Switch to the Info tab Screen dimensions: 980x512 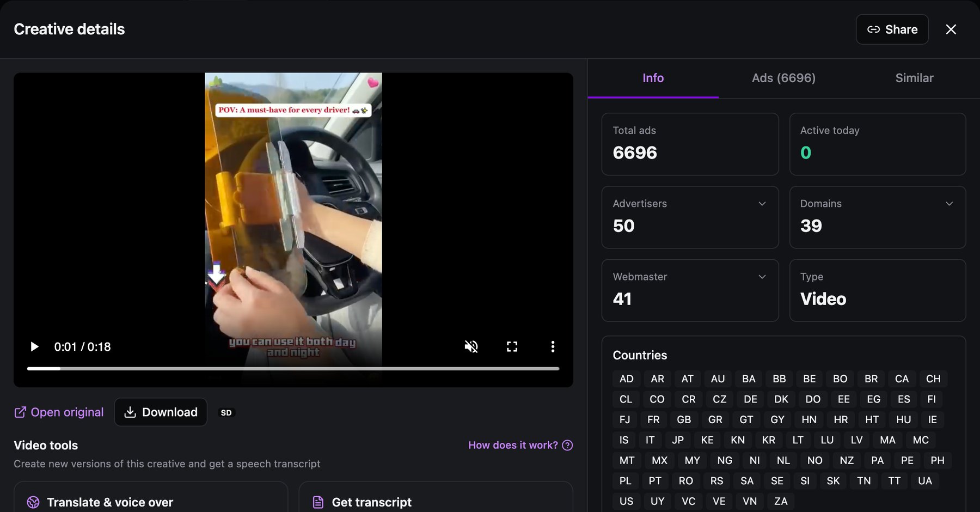(x=653, y=78)
